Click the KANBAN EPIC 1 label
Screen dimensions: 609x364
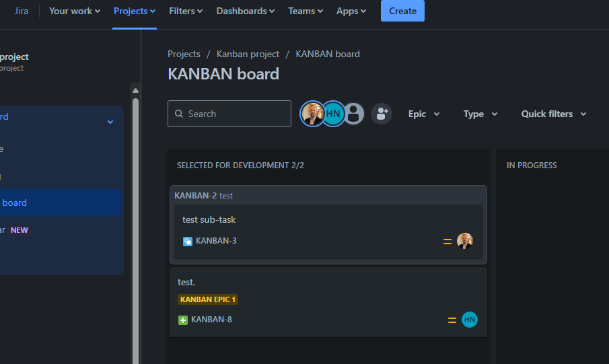click(208, 299)
